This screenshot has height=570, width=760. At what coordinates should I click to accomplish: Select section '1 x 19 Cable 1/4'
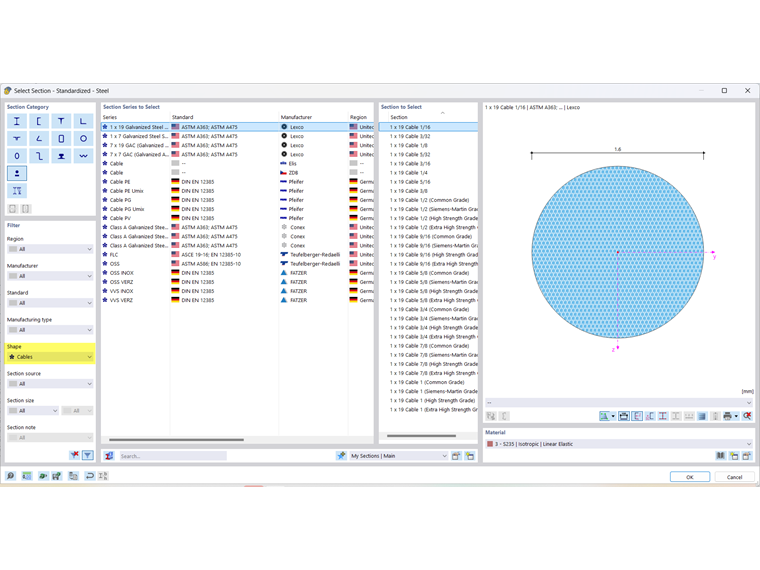click(428, 173)
